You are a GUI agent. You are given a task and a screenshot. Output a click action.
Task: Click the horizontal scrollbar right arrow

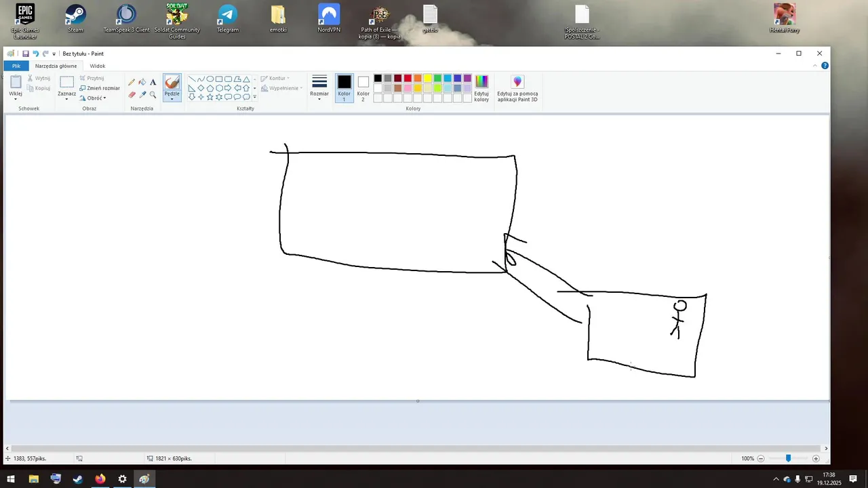coord(826,449)
